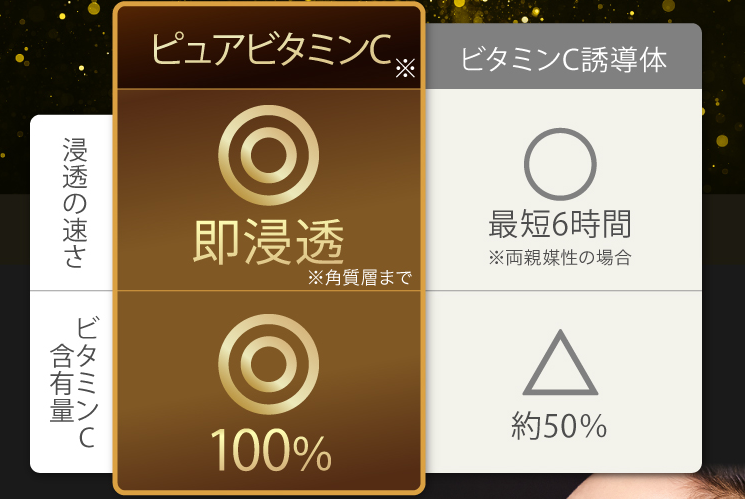
Task: Click the 最短6時間 text
Action: tap(560, 224)
